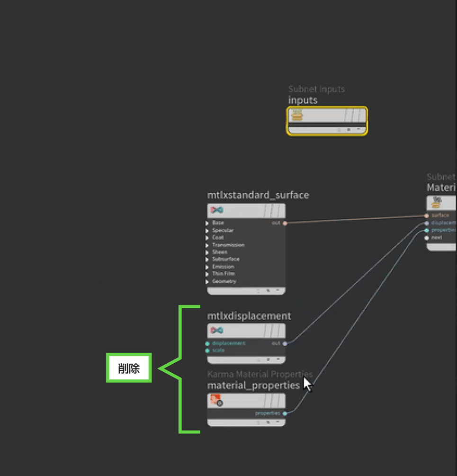
Task: Click the scale input port
Action: [207, 351]
